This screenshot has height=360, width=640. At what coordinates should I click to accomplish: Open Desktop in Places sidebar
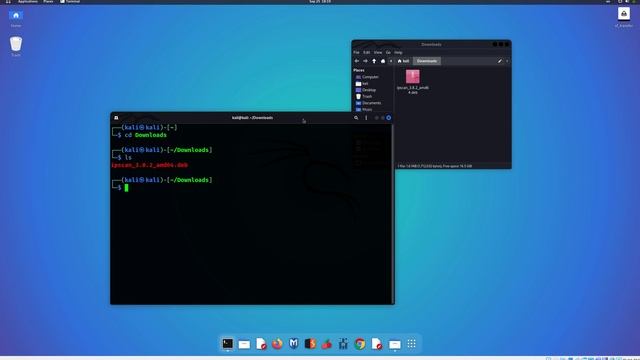366,90
